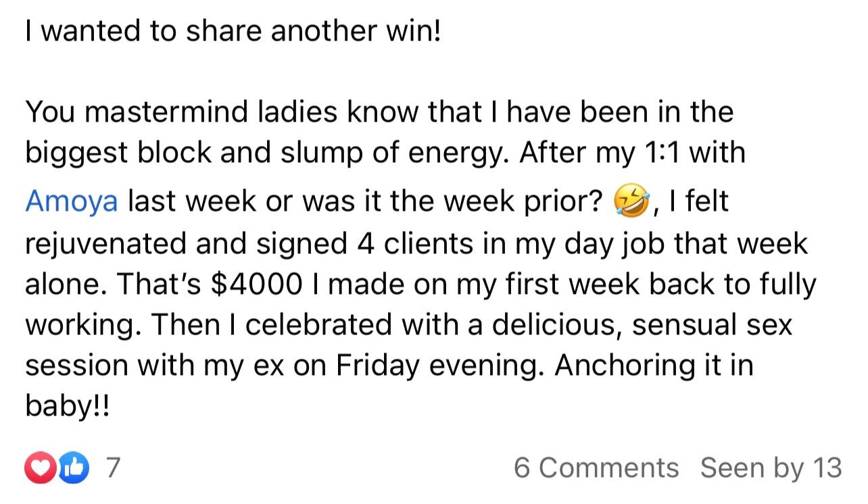Click the phrase 'Anchoring it in'
The image size is (868, 504).
click(654, 366)
